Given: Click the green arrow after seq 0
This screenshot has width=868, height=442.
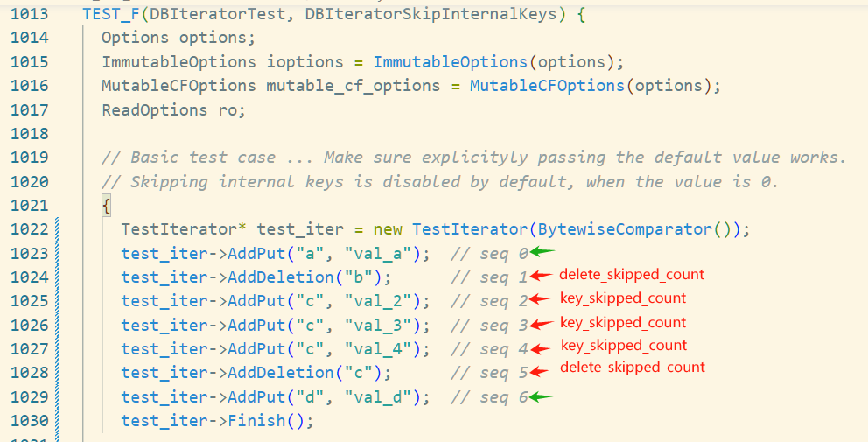Looking at the screenshot, I should [x=542, y=252].
